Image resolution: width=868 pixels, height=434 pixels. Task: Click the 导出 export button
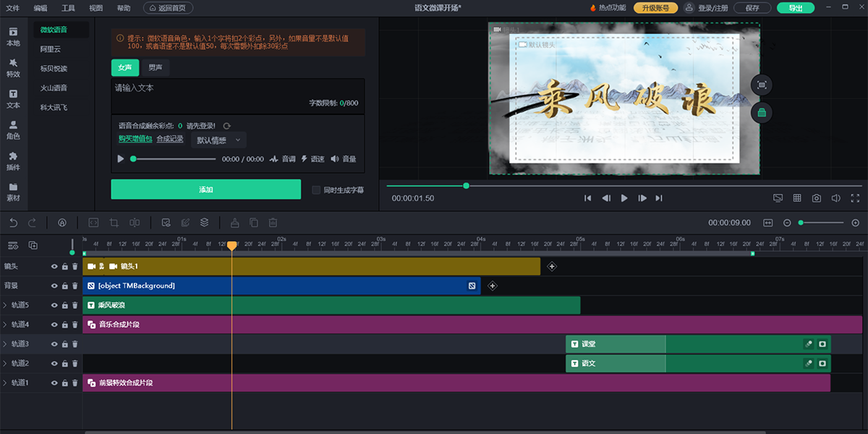(795, 8)
